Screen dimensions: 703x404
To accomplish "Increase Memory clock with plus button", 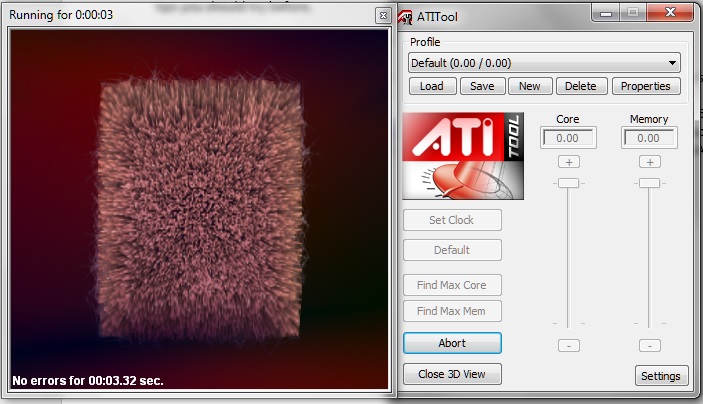I will 650,162.
